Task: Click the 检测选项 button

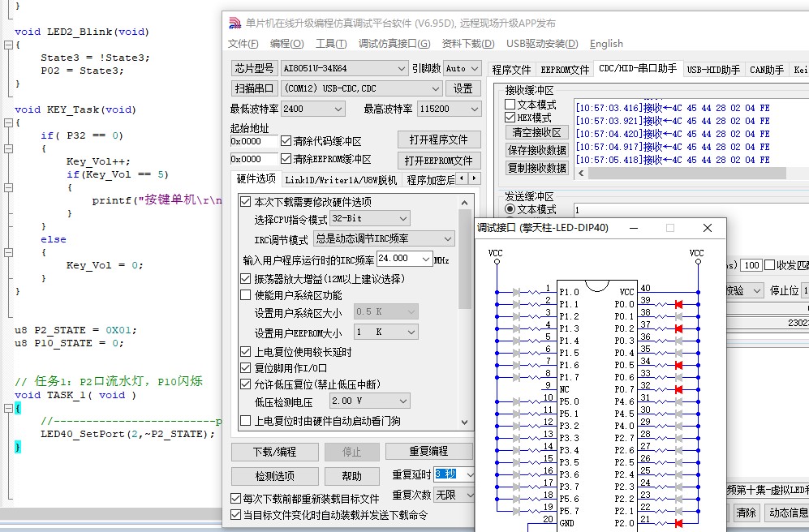Action: click(x=274, y=476)
